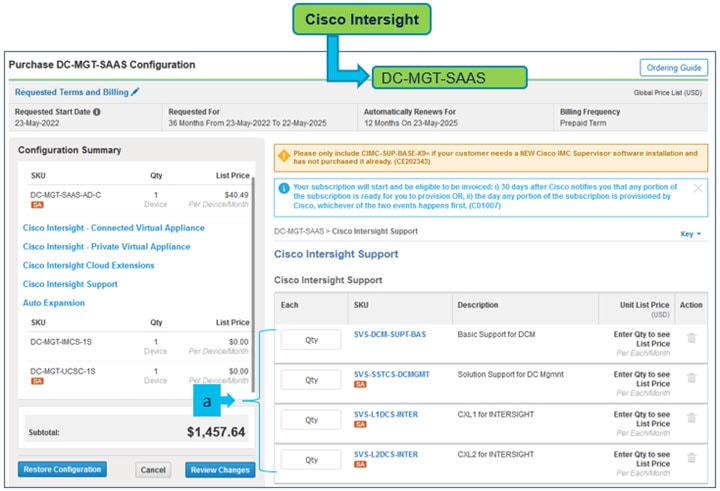Click 'Global Price List (USD)' text
720x491 pixels.
tap(668, 93)
